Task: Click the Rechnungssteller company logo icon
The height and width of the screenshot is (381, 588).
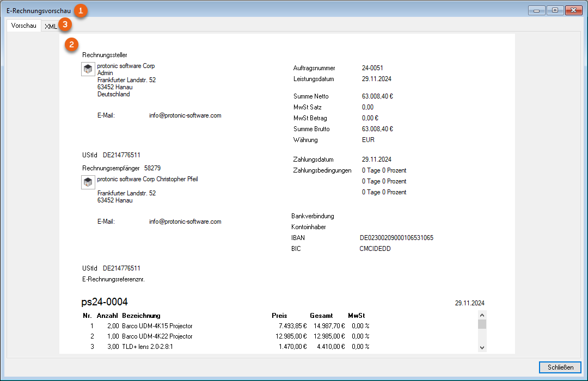Action: click(x=88, y=69)
